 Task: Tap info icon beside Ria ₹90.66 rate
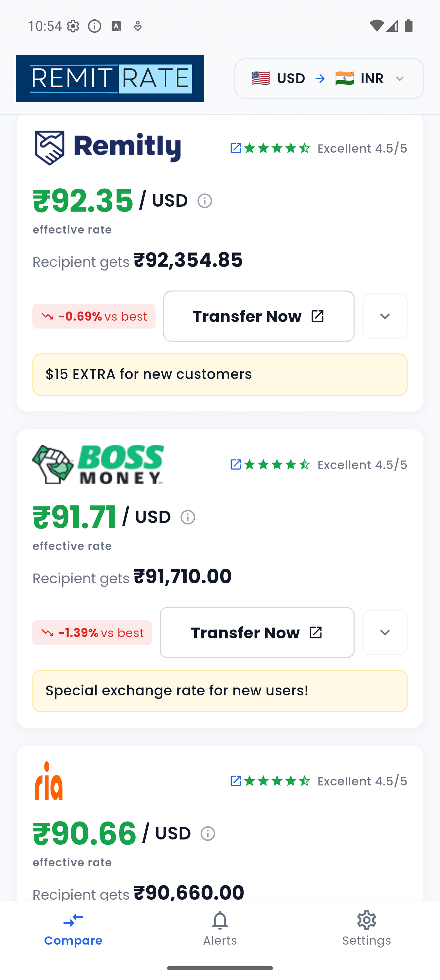208,834
